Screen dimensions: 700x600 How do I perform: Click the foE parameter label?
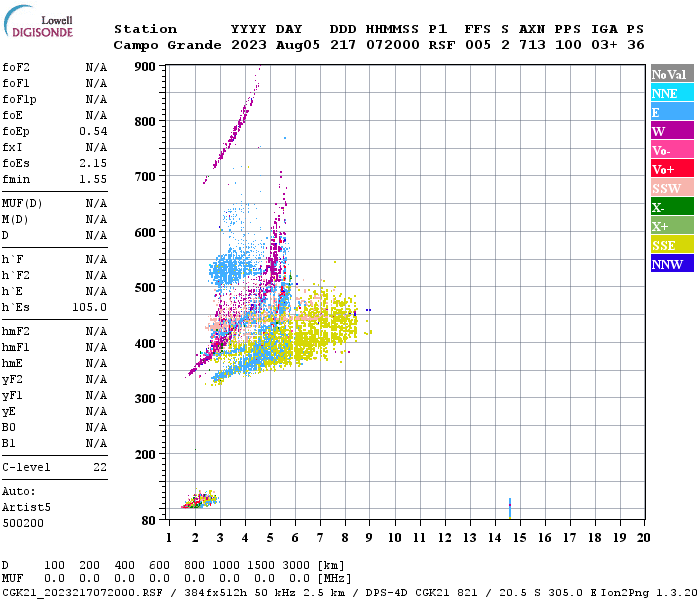12,116
